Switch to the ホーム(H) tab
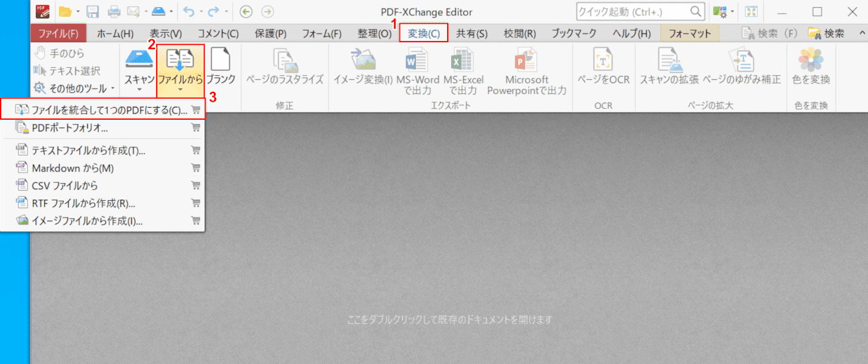 pos(115,33)
